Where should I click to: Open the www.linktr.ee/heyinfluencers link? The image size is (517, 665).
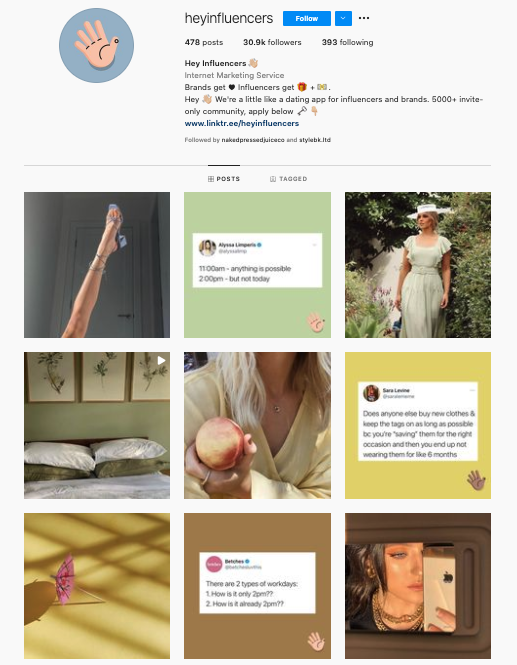(x=242, y=123)
